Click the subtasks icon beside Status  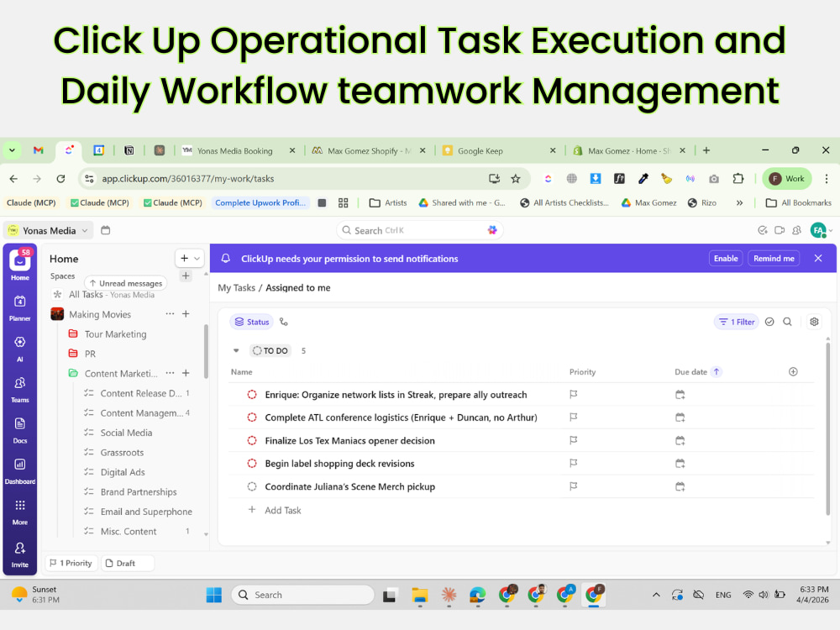(x=284, y=322)
